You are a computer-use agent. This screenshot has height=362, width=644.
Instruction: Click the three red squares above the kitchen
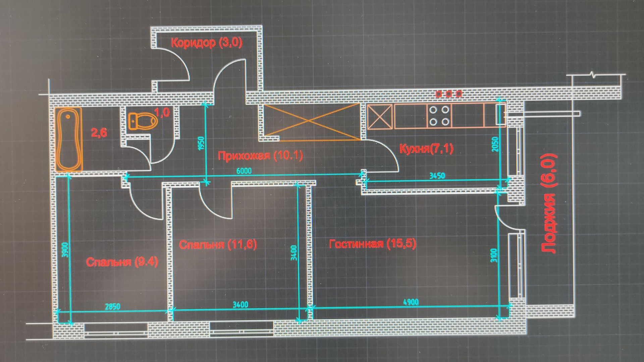click(448, 94)
